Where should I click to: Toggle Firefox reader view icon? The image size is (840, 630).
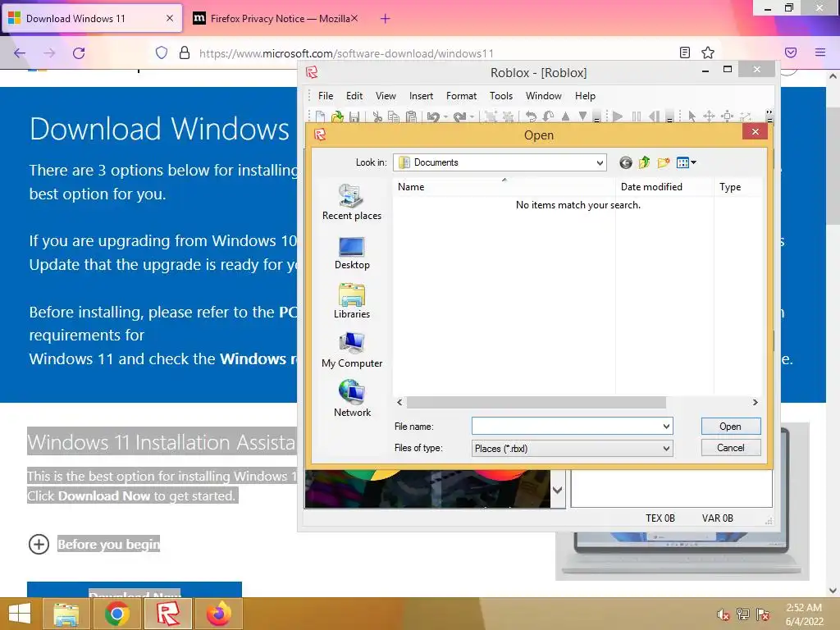click(685, 52)
